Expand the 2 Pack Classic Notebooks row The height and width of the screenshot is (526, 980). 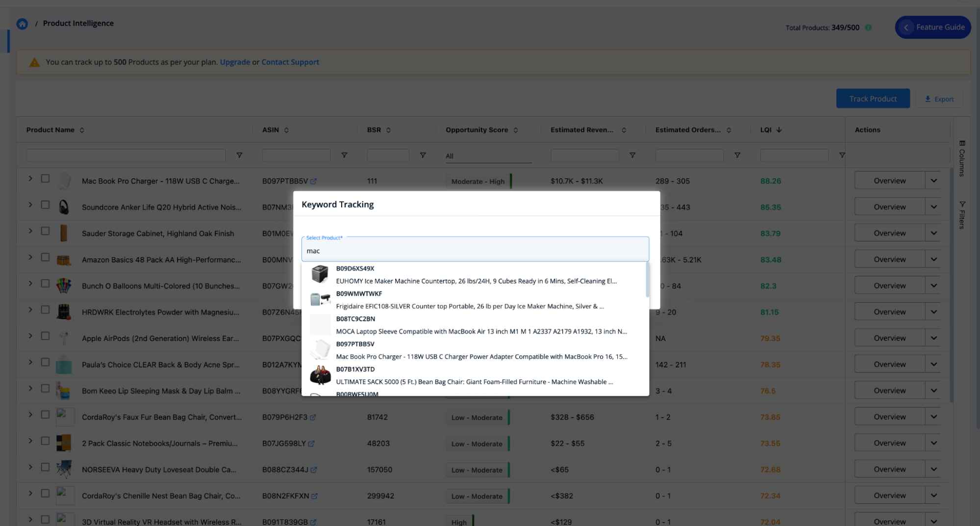(30, 441)
